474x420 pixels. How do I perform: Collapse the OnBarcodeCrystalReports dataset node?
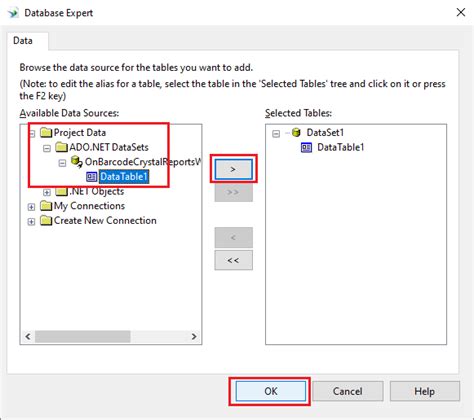[62, 163]
